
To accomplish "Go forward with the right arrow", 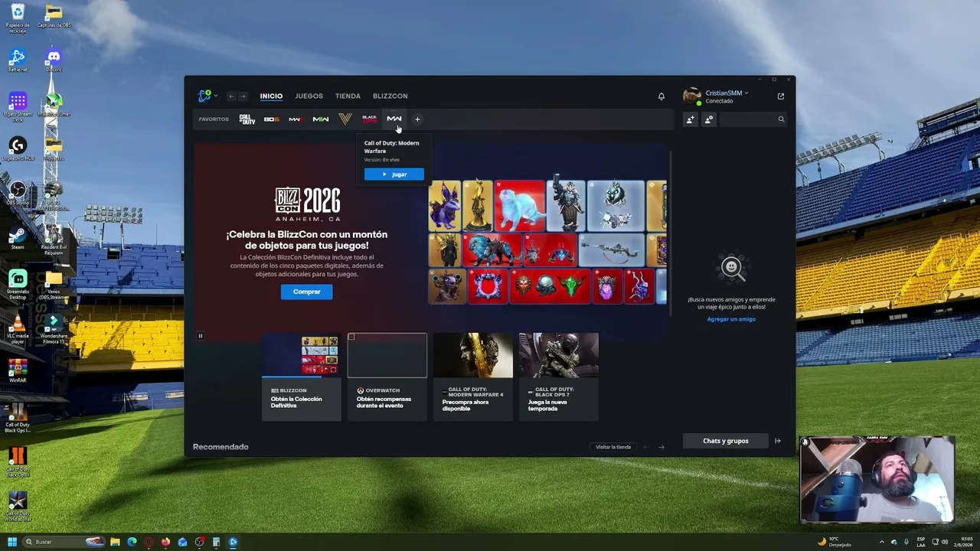I will coord(243,96).
